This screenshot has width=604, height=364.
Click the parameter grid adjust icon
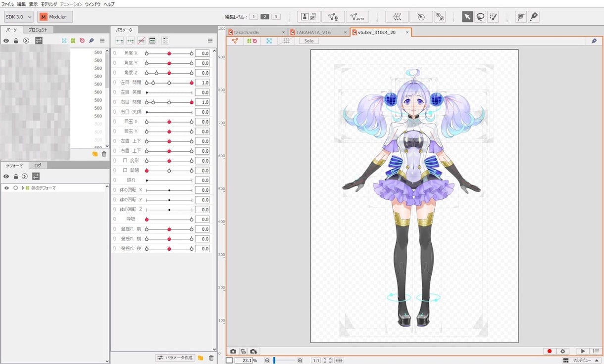pyautogui.click(x=165, y=41)
